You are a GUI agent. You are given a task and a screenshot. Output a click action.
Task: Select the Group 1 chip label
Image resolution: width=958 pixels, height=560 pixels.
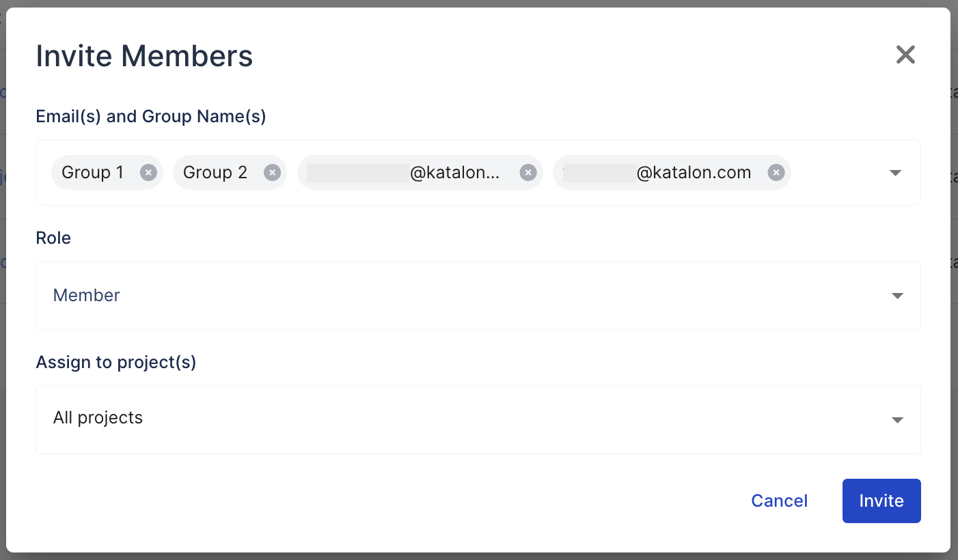click(x=93, y=173)
